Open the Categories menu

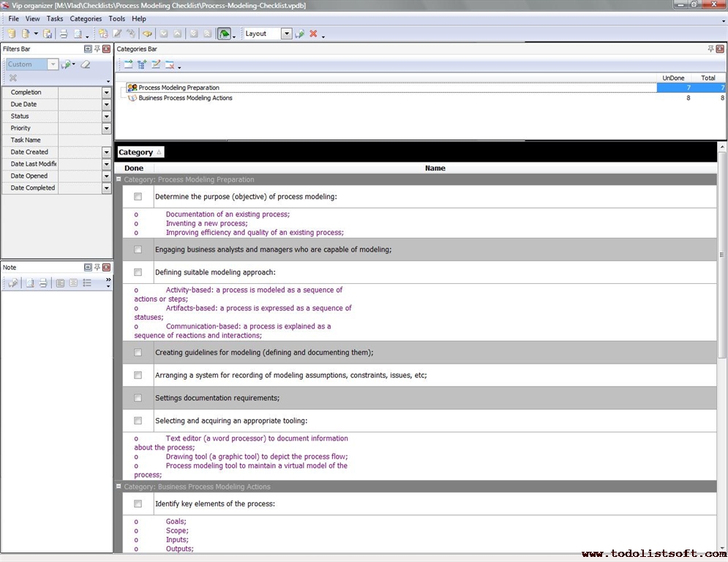pos(86,18)
